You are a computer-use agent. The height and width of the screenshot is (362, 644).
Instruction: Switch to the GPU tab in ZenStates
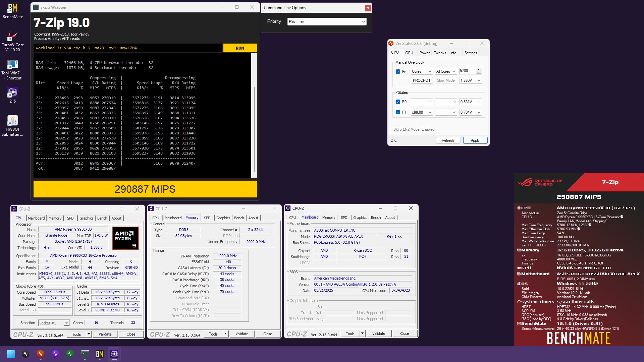[409, 53]
